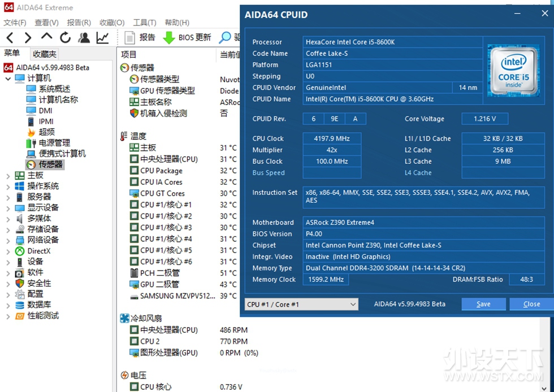
Task: Click the 安全性 shield icon
Action: coord(20,283)
